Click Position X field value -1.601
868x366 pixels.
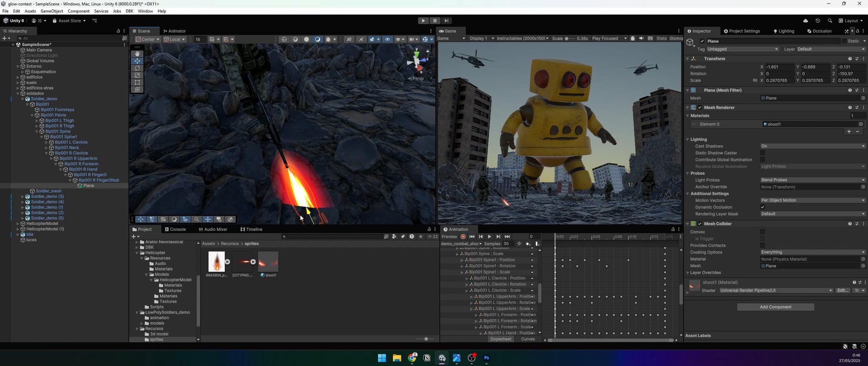pyautogui.click(x=780, y=67)
